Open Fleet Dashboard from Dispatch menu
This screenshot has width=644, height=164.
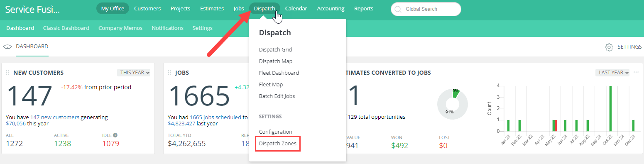tap(279, 73)
